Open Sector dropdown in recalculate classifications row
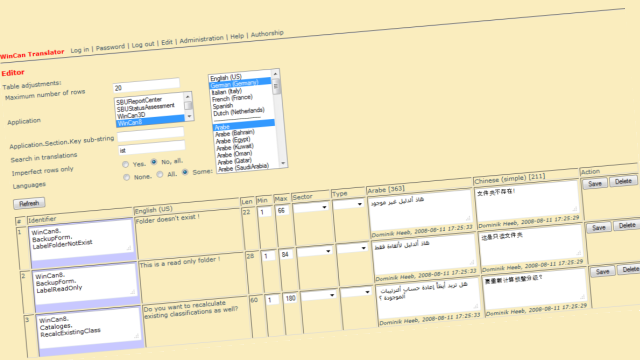640x360 pixels. pyautogui.click(x=318, y=296)
